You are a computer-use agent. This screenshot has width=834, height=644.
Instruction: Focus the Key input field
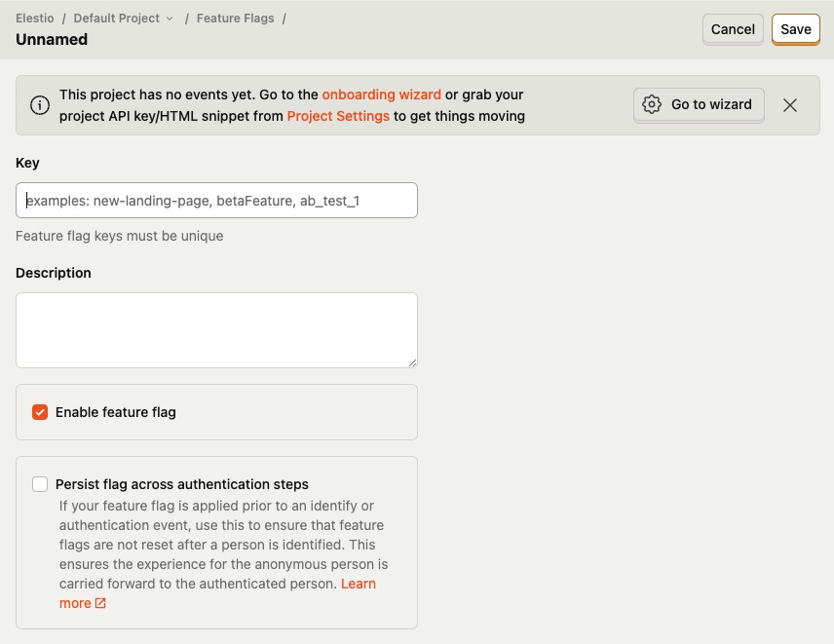click(216, 200)
